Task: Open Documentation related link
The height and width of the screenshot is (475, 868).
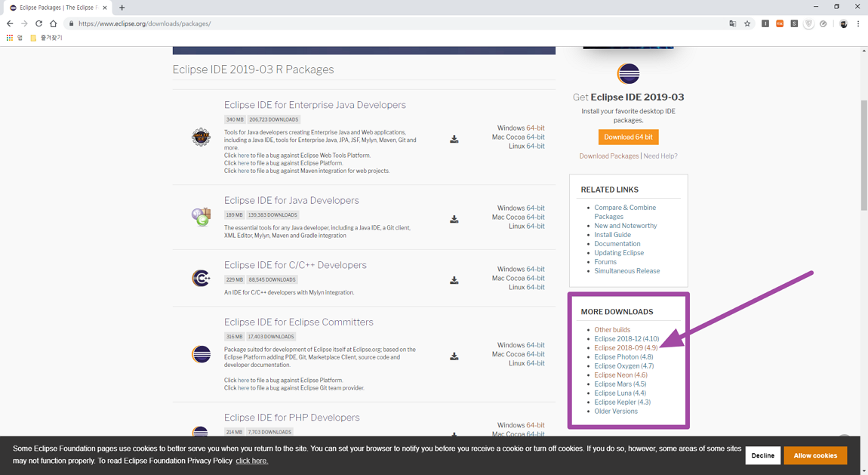Action: [x=617, y=244]
